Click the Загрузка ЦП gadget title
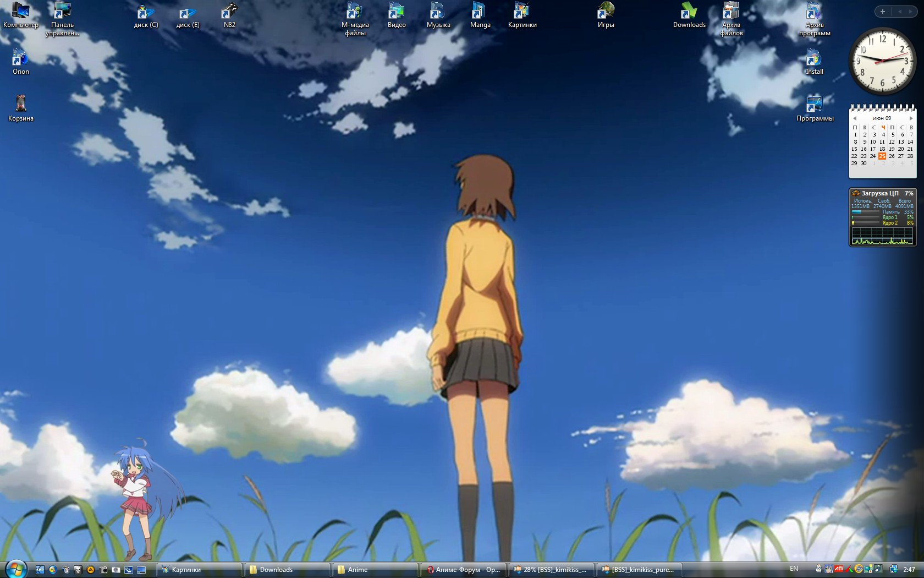 click(x=880, y=193)
